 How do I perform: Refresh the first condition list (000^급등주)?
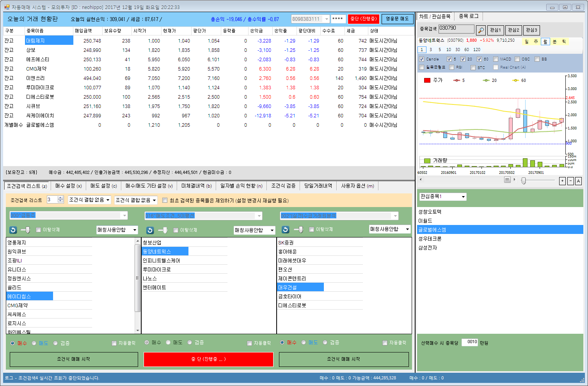[x=13, y=230]
